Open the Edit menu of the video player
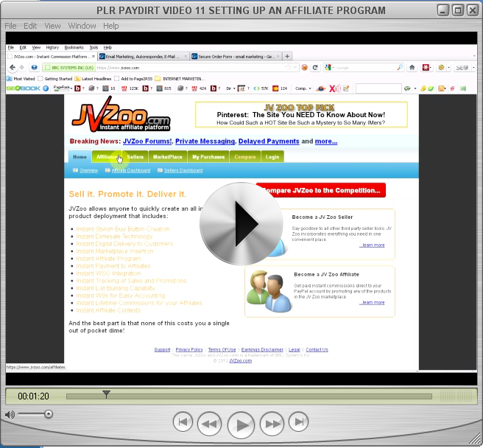 coord(30,26)
